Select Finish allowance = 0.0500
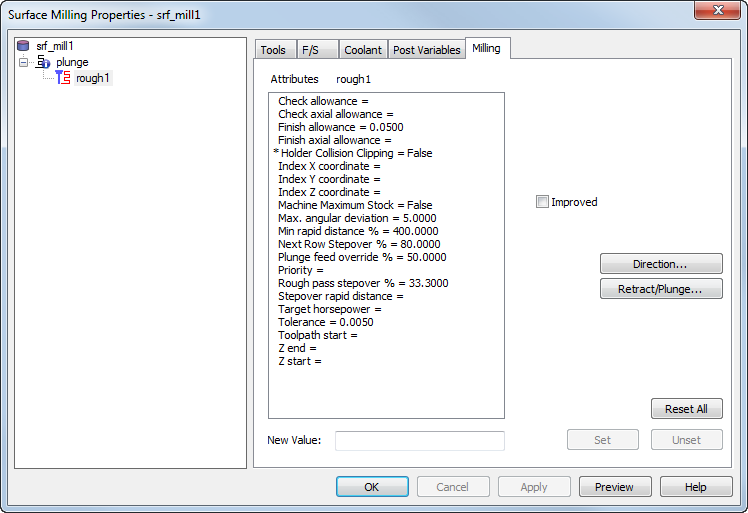748x513 pixels. point(341,127)
